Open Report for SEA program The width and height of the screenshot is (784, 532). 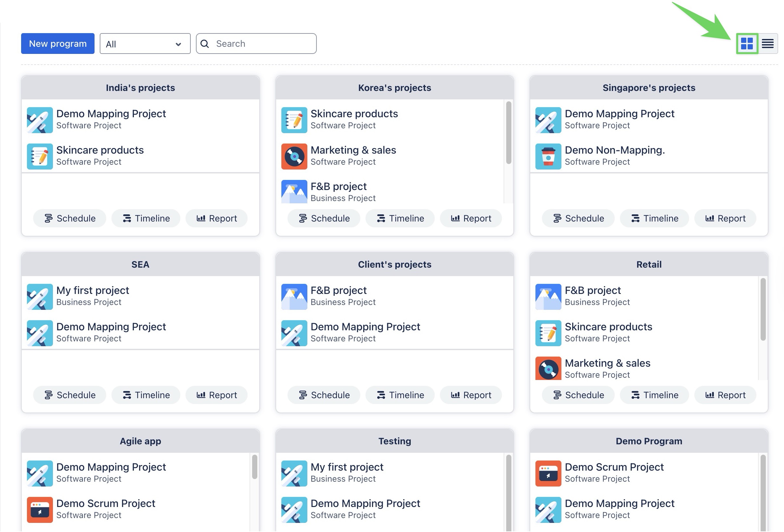tap(217, 395)
